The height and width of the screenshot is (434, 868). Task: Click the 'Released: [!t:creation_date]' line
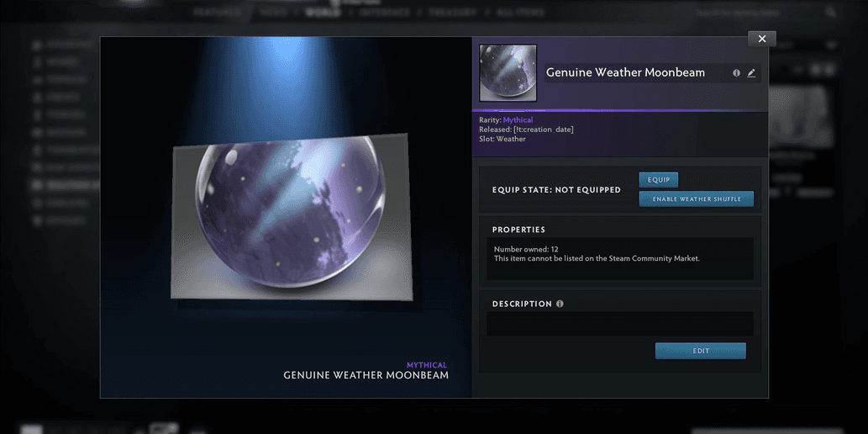tap(527, 130)
